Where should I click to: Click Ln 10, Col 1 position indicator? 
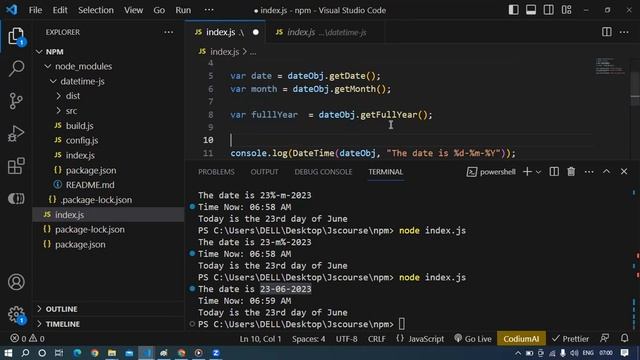pos(260,338)
